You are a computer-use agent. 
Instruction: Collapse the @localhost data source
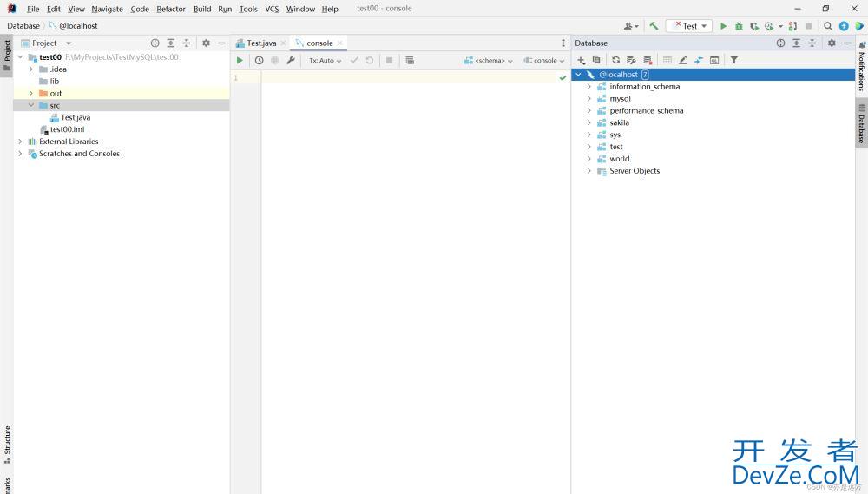pyautogui.click(x=578, y=74)
